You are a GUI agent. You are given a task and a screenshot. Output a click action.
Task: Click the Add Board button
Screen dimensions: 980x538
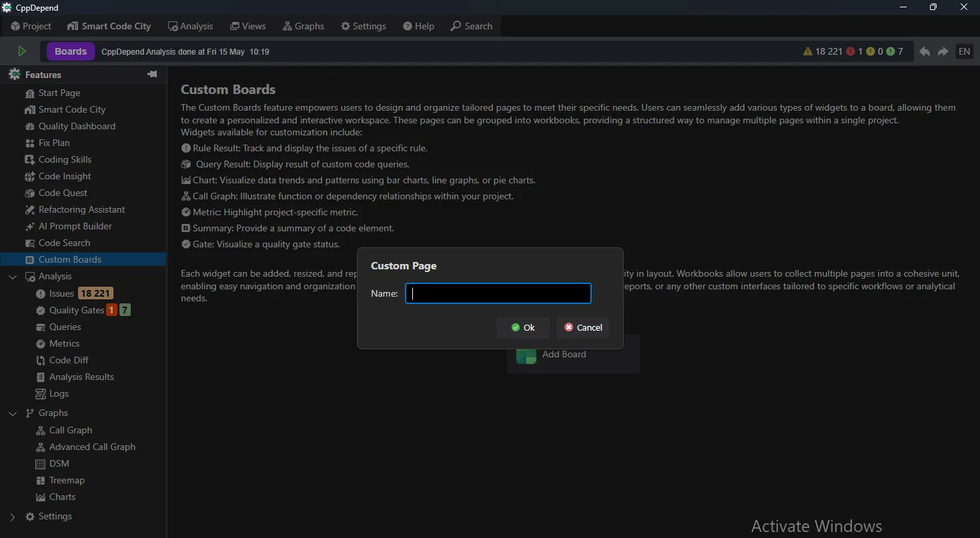coord(574,354)
